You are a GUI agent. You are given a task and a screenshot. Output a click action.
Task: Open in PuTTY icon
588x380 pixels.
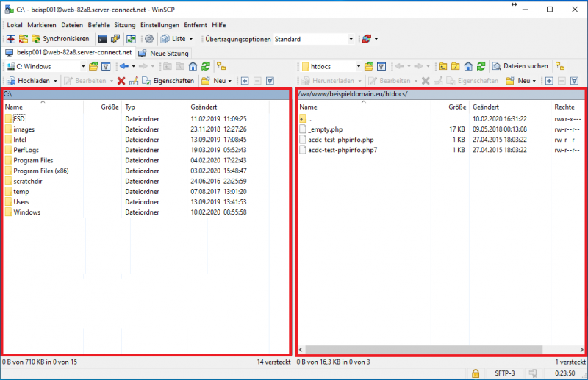[115, 39]
